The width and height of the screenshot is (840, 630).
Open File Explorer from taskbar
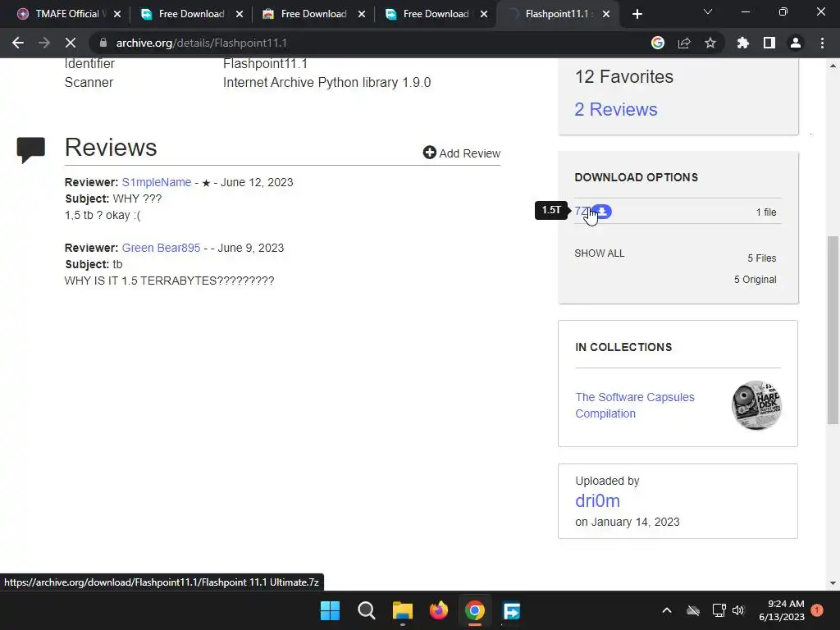click(402, 610)
